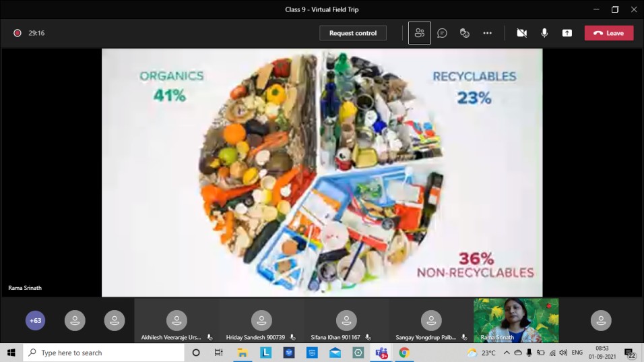Click the Microsoft Teams taskbar icon

pos(381,353)
